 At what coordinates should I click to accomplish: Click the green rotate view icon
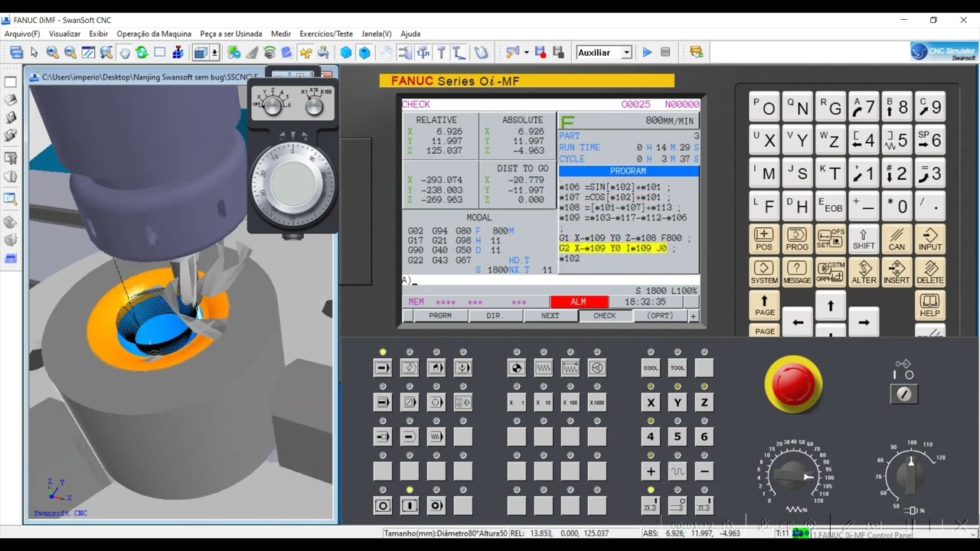pyautogui.click(x=142, y=52)
